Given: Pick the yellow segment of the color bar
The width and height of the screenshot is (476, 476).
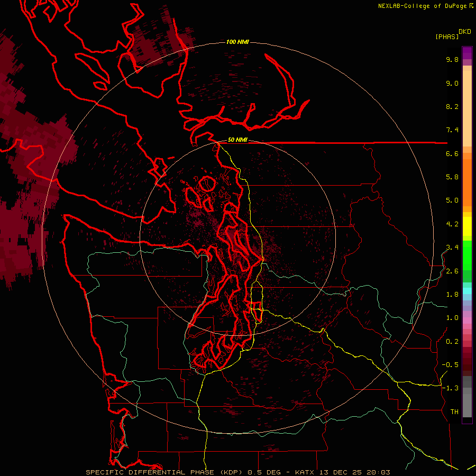Looking at the screenshot, I should pyautogui.click(x=467, y=226).
